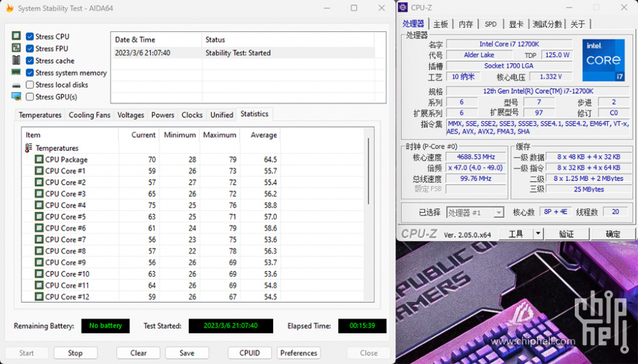The height and width of the screenshot is (364, 638).
Task: Click the AIDA64 flame icon in title bar
Action: (10, 8)
